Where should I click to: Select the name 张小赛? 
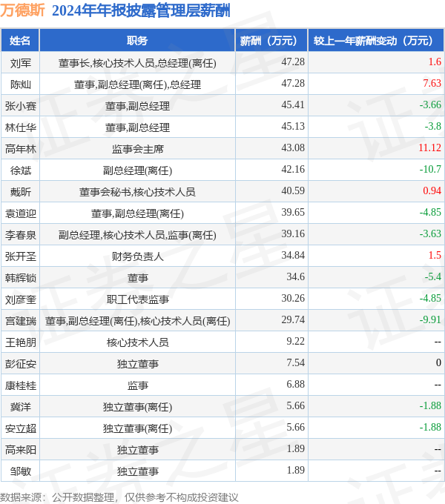[21, 106]
